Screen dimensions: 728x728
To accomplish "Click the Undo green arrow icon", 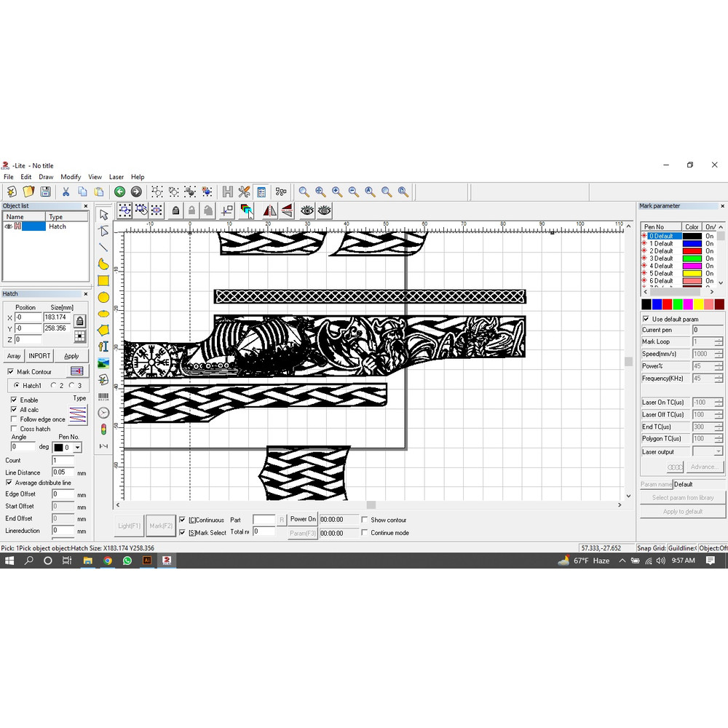I will [x=119, y=192].
